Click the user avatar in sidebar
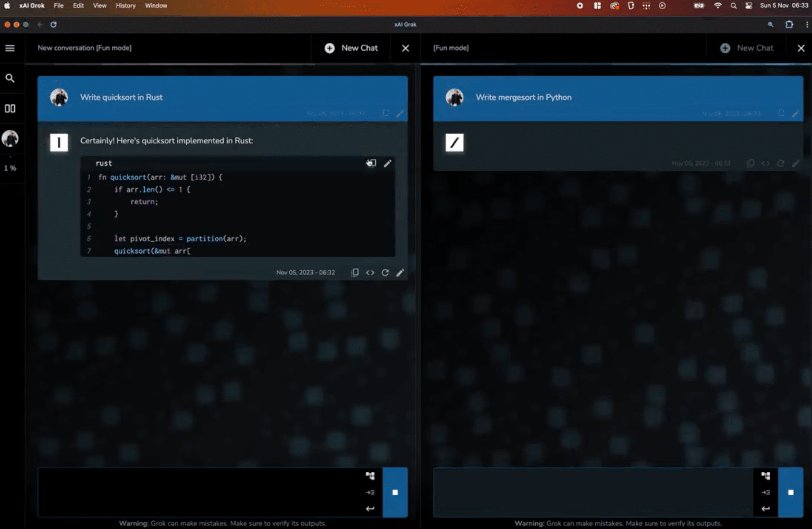 click(x=10, y=139)
